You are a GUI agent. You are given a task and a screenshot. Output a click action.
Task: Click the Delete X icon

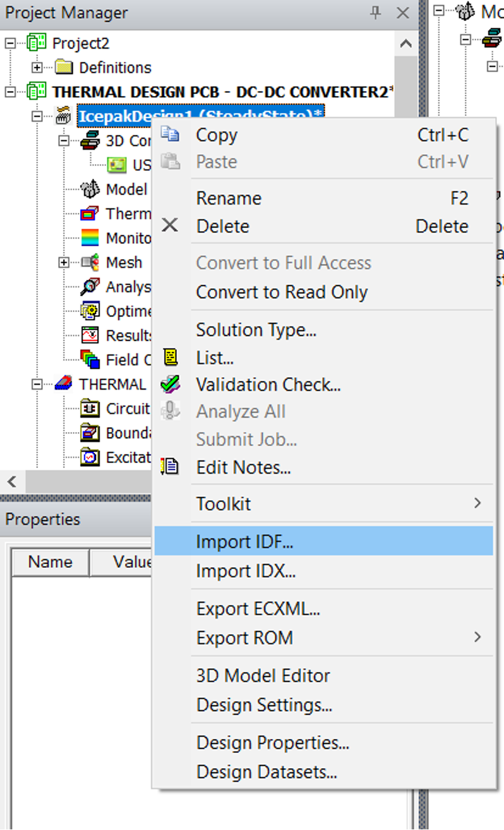pyautogui.click(x=171, y=226)
